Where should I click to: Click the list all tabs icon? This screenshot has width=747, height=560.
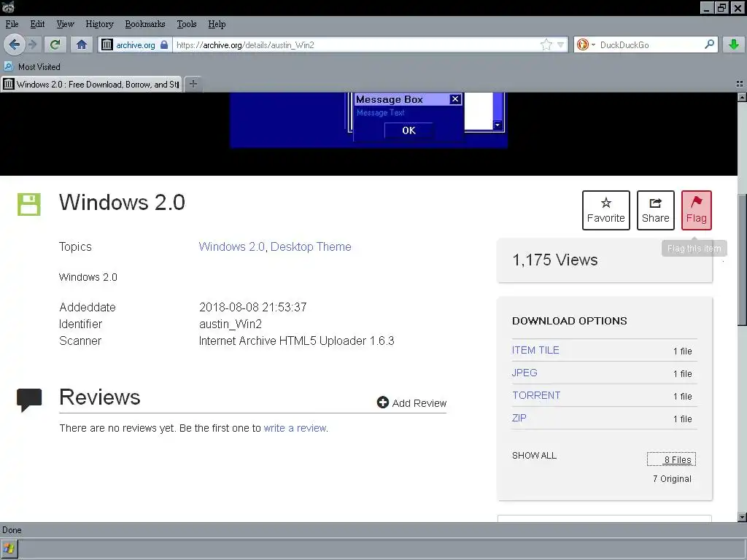[740, 84]
